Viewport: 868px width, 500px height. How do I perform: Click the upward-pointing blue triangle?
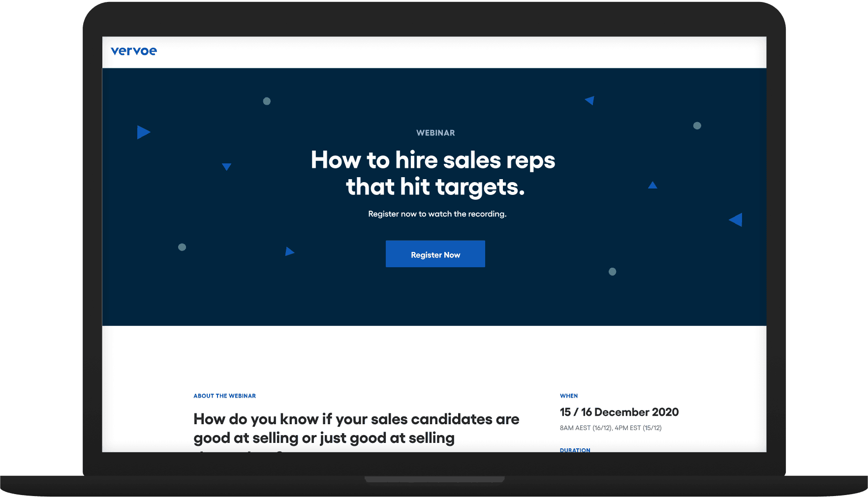[652, 186]
